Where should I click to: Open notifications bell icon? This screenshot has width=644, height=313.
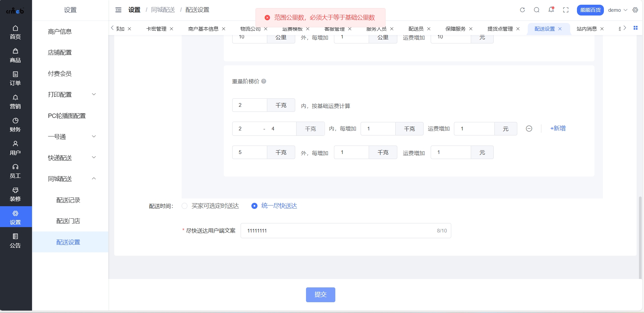(551, 10)
